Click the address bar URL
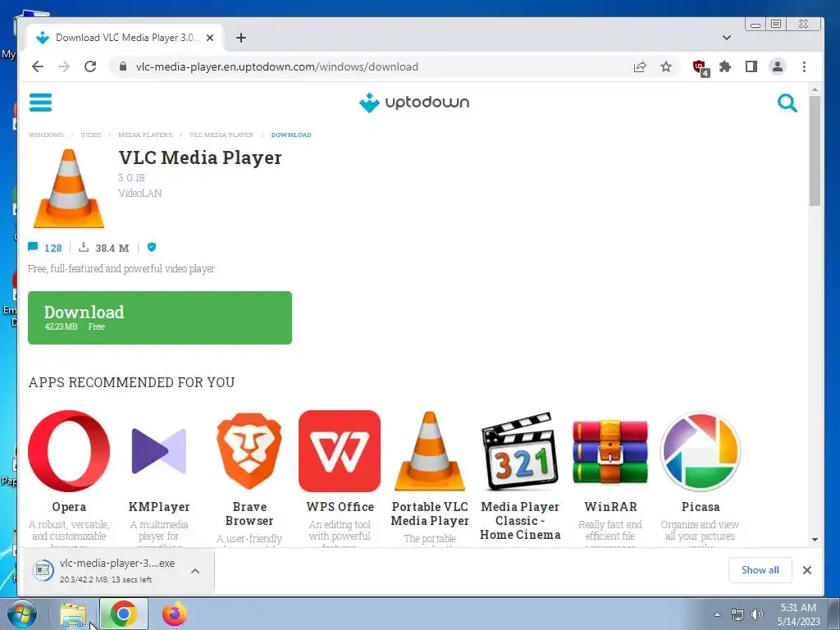The image size is (840, 630). click(x=277, y=67)
